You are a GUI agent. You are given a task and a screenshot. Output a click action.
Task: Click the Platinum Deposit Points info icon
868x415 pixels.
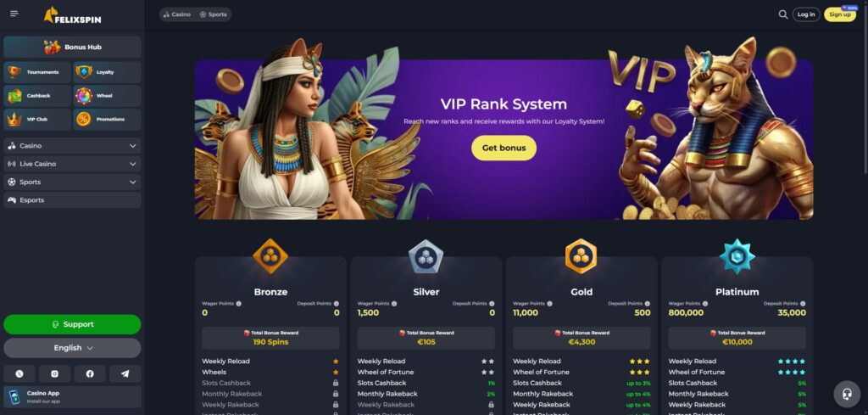click(x=803, y=304)
